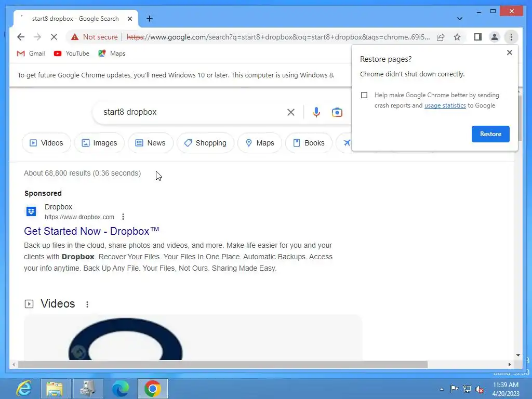Click the horizontal scrollbar thumb

223,364
